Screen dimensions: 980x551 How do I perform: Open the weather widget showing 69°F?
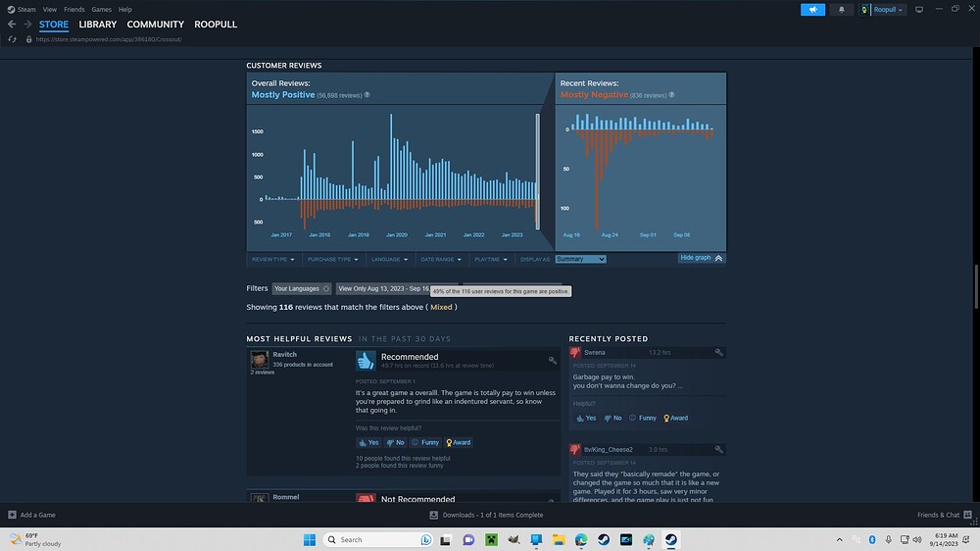35,540
